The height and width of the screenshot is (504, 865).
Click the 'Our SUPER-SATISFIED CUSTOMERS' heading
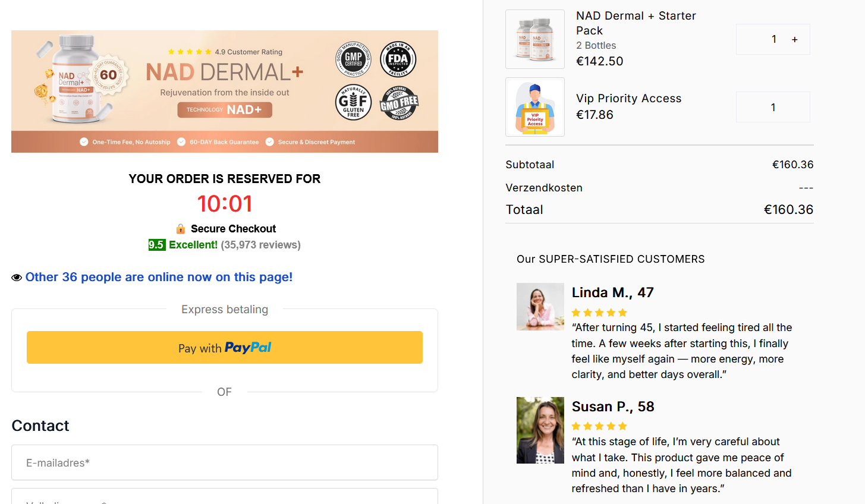click(611, 259)
